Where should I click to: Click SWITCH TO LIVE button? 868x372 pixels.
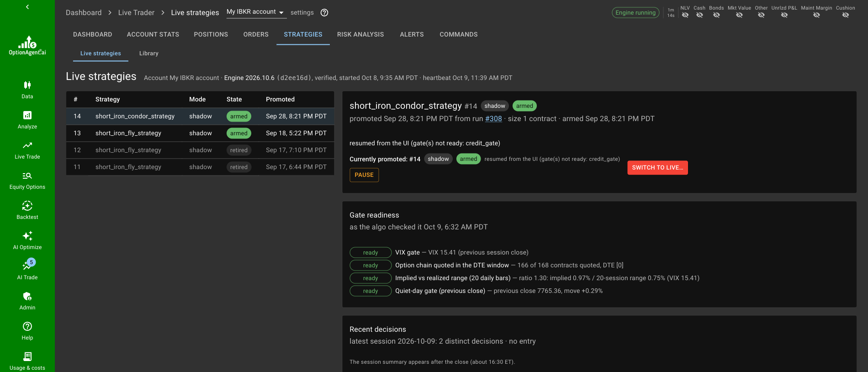(x=657, y=168)
